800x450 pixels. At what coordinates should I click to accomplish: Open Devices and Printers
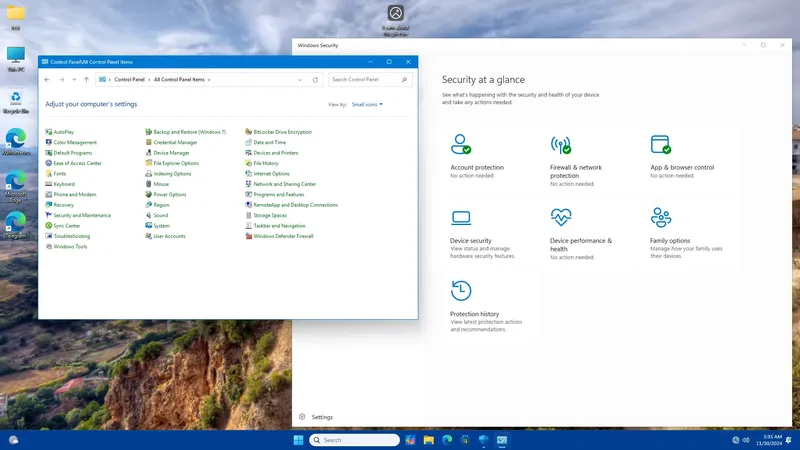click(x=276, y=153)
